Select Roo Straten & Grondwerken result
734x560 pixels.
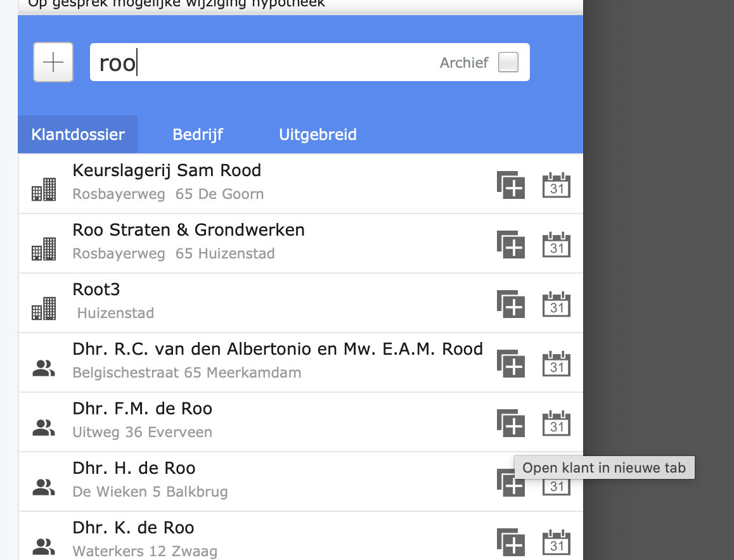(x=300, y=243)
